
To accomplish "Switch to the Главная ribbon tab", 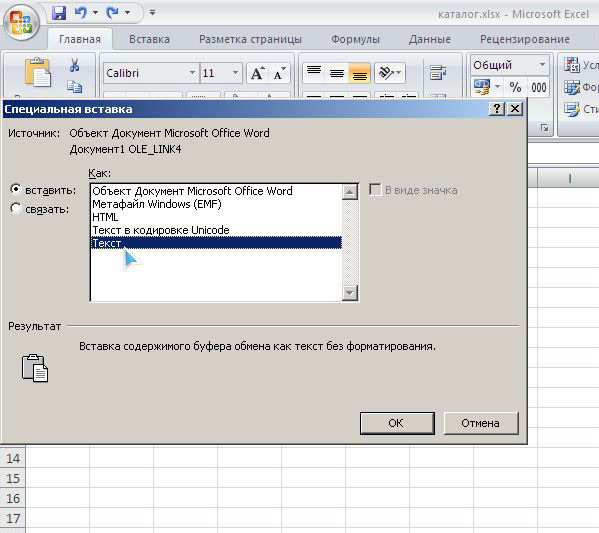I will click(80, 39).
